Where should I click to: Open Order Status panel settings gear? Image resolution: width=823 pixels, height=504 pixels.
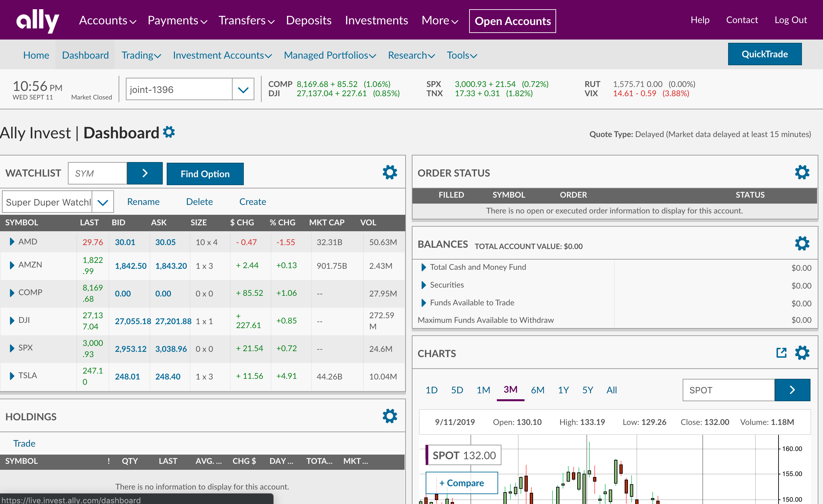tap(802, 172)
